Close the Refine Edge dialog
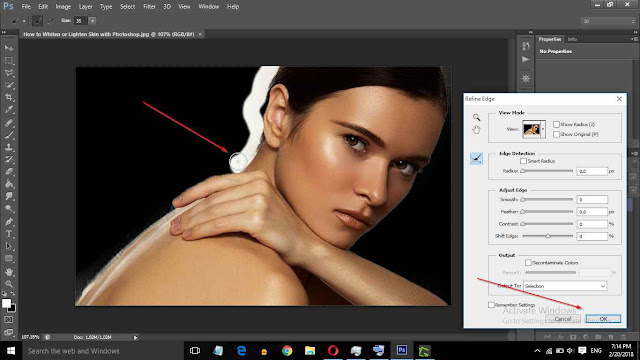This screenshot has width=640, height=360. point(619,99)
